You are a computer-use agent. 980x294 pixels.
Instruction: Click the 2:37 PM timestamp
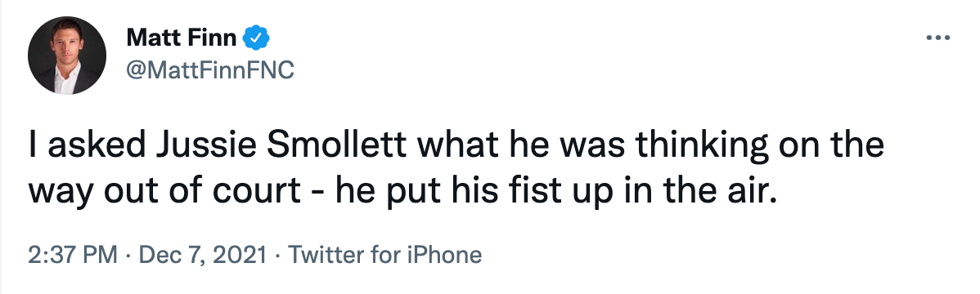pos(73,255)
